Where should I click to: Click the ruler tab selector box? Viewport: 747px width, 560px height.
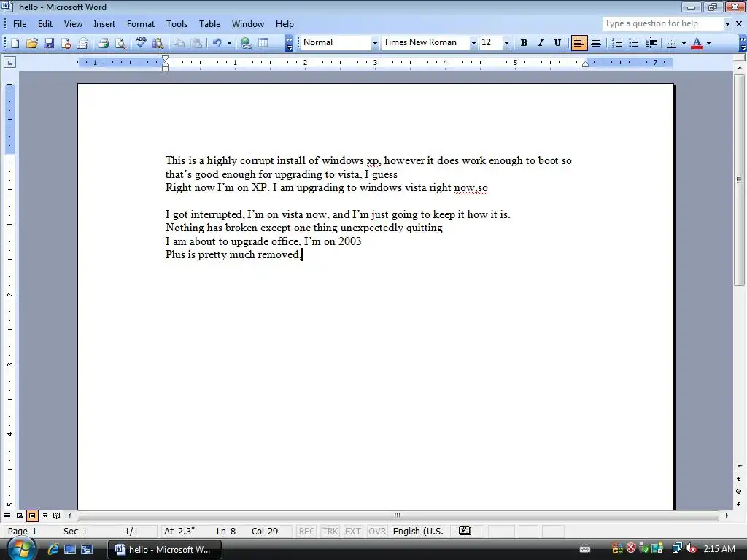point(9,62)
